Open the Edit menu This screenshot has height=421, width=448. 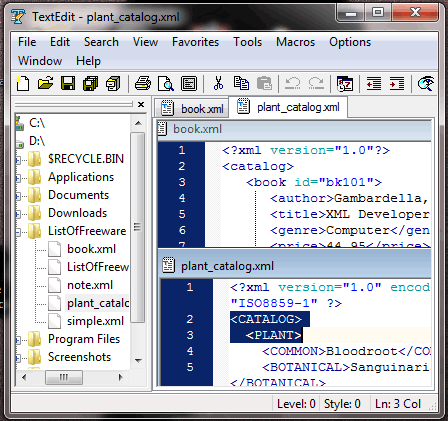click(x=60, y=42)
